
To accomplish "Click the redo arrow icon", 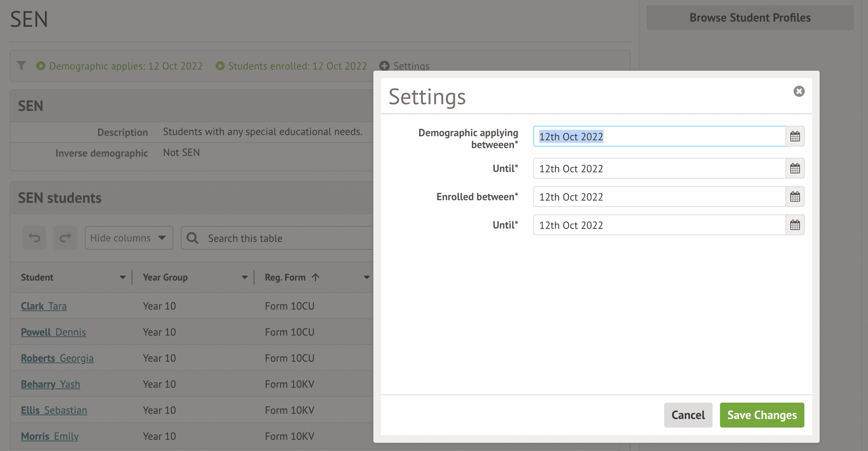I will click(x=65, y=238).
